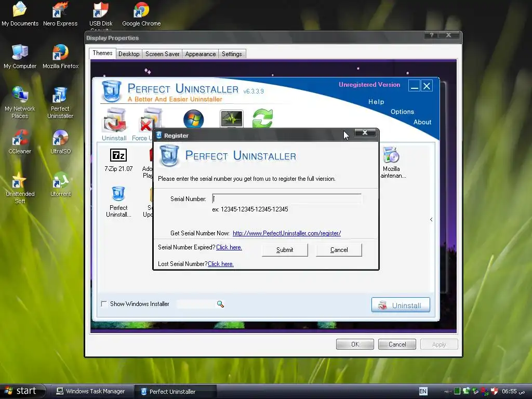Focus the Serial Number input field
The height and width of the screenshot is (399, 532).
(287, 199)
